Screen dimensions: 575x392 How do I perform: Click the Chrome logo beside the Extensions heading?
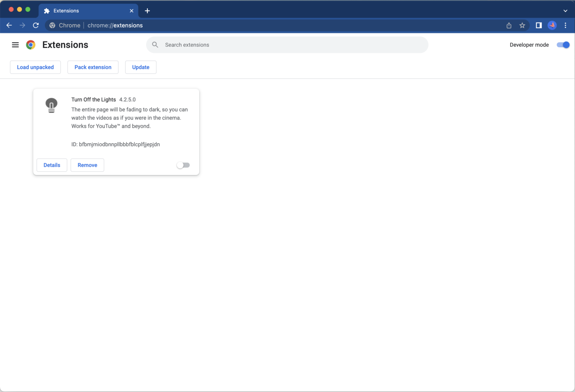pos(30,45)
